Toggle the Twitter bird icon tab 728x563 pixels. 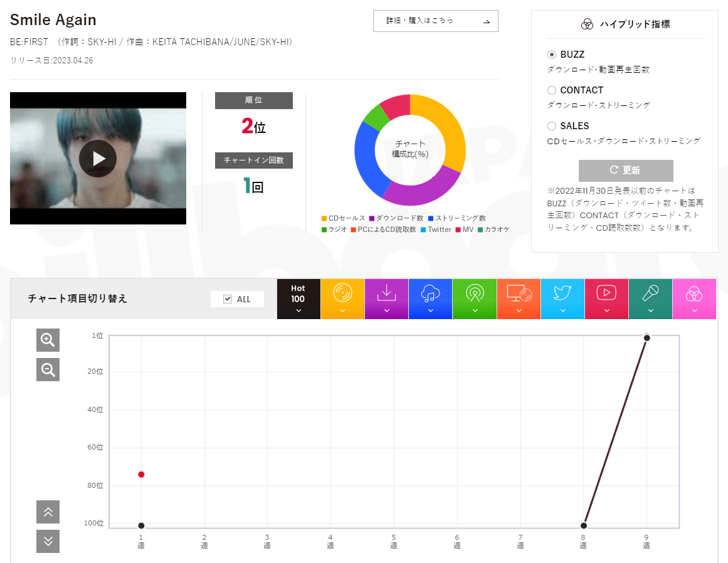coord(562,299)
